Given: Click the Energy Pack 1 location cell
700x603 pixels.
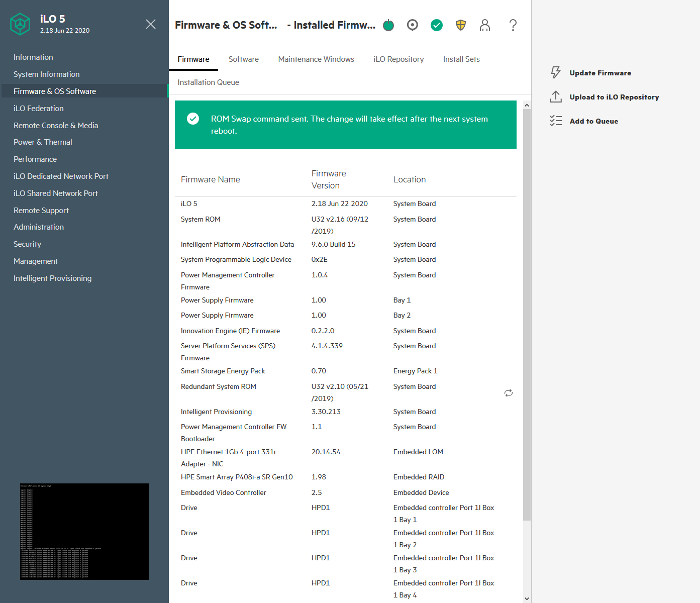Looking at the screenshot, I should pos(415,371).
